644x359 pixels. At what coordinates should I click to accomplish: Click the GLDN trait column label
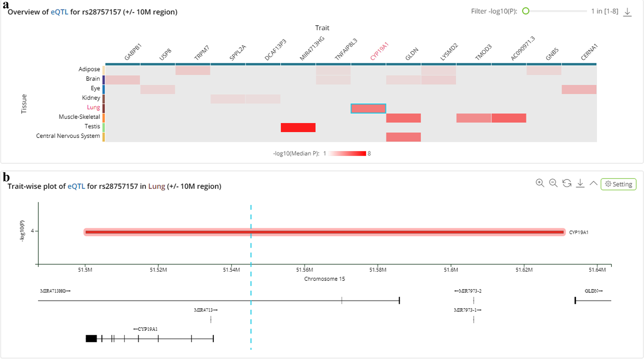tap(412, 54)
